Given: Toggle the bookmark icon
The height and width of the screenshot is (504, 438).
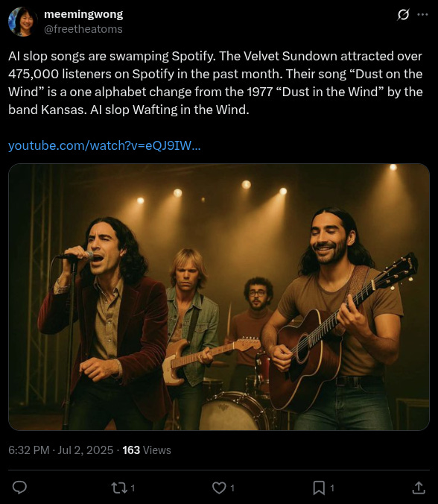Looking at the screenshot, I should coord(319,488).
